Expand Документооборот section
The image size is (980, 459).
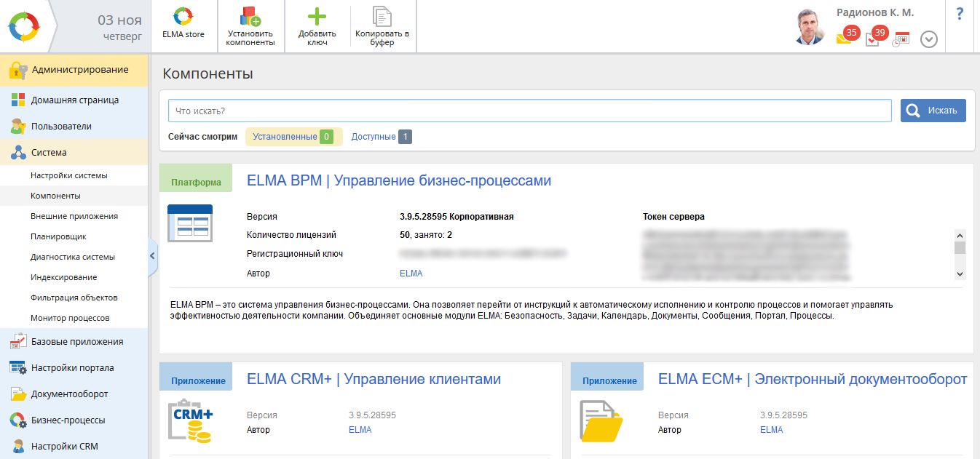[70, 394]
